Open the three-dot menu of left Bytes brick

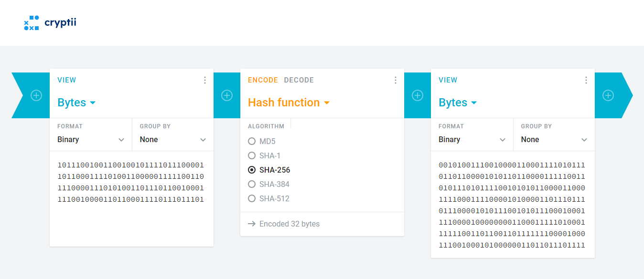pyautogui.click(x=205, y=80)
